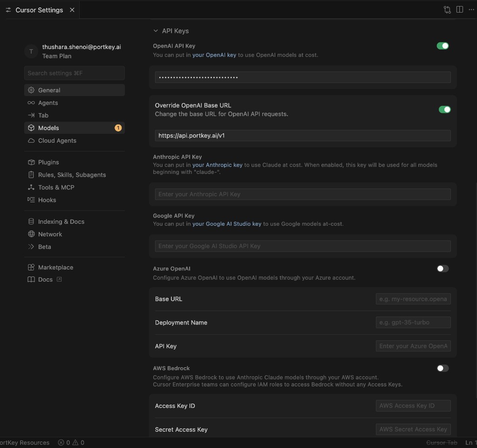Click the AWS Access Key ID field

tap(413, 406)
